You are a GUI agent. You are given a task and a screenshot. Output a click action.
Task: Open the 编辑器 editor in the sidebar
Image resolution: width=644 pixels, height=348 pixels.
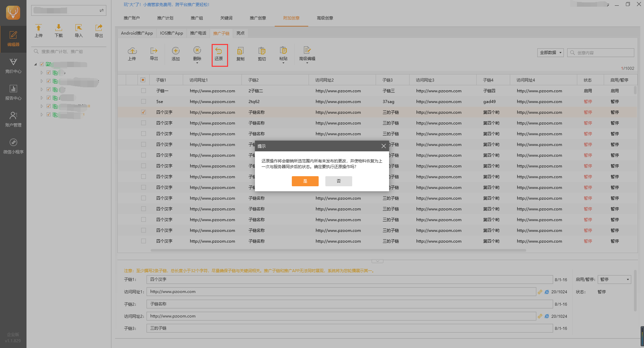[x=13, y=39]
